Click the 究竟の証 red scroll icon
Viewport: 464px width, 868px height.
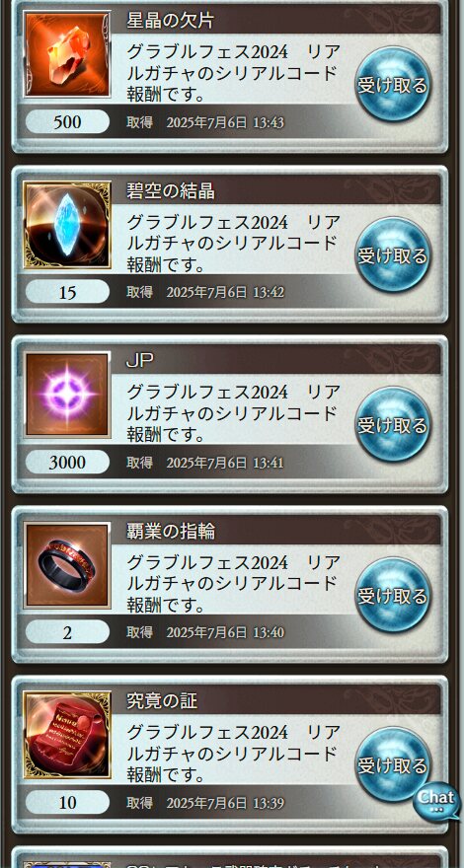pyautogui.click(x=67, y=735)
